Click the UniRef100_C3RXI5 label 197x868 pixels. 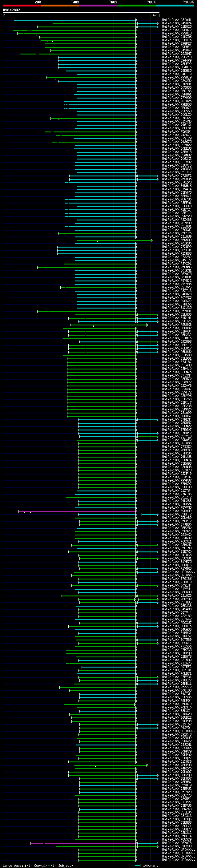point(177,40)
